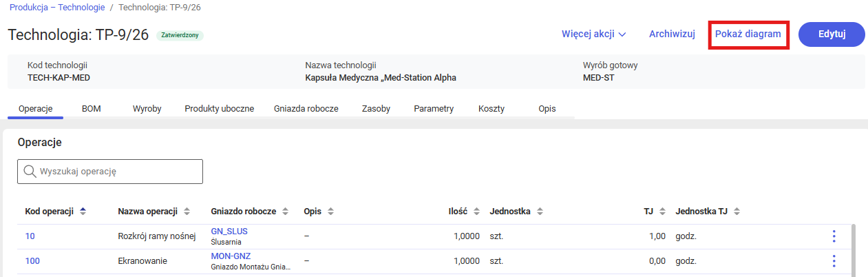Open the GN_SLUS work center link

pos(229,231)
